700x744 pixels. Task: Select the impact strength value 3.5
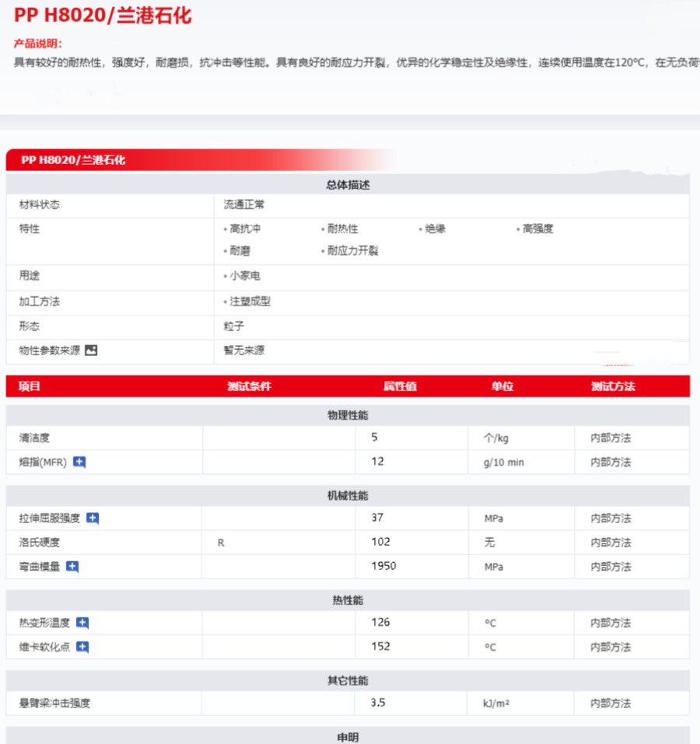pos(378,702)
